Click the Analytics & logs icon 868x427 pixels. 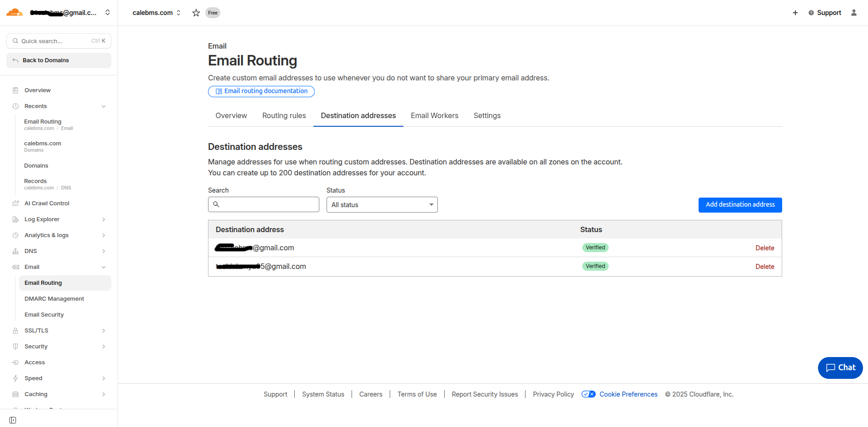15,235
